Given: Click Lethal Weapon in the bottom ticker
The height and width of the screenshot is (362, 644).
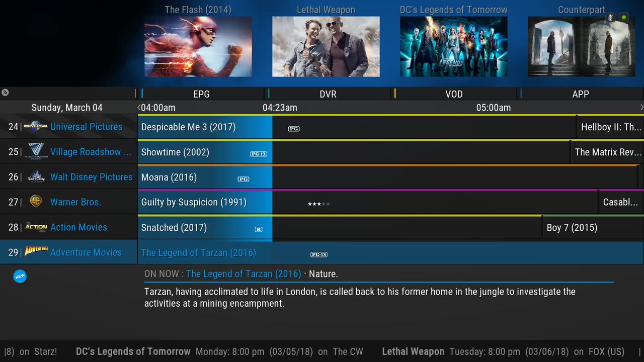Looking at the screenshot, I should (413, 351).
